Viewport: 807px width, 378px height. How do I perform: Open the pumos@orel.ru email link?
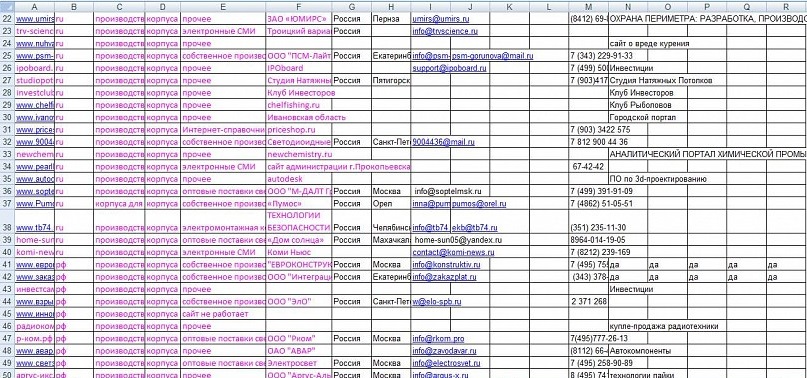[x=479, y=203]
